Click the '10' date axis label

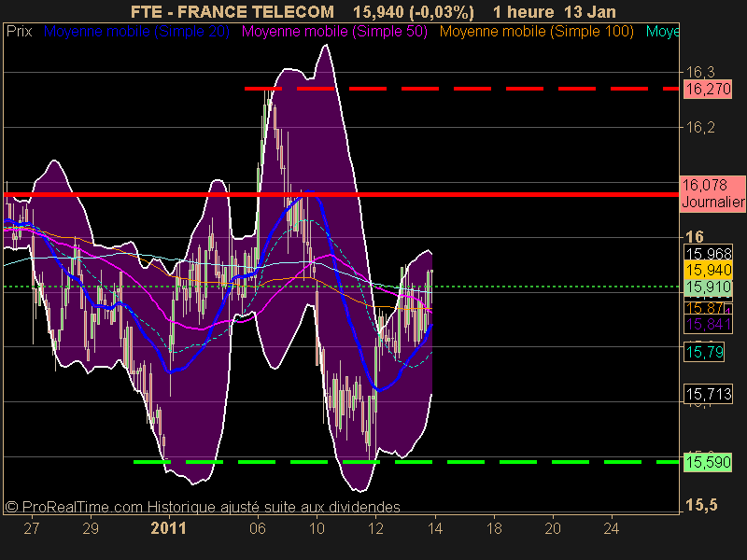[x=317, y=528]
